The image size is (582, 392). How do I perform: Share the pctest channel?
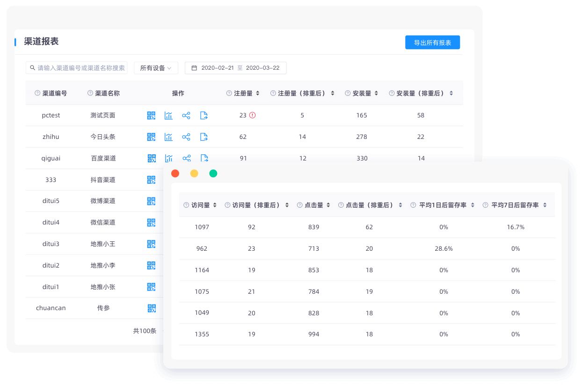tap(186, 116)
